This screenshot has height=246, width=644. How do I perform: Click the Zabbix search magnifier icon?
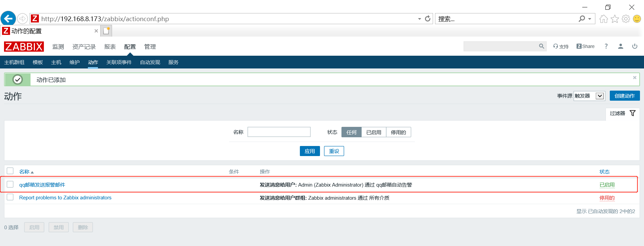tap(541, 46)
